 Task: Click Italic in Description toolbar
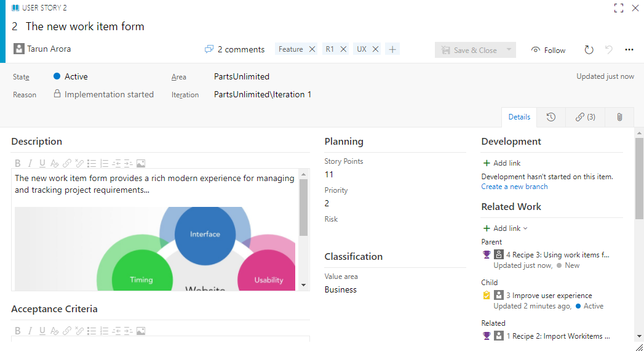[30, 164]
